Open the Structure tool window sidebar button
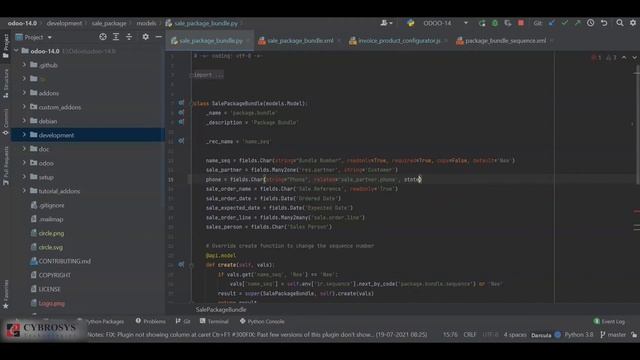The width and height of the screenshot is (640, 360). (5, 84)
